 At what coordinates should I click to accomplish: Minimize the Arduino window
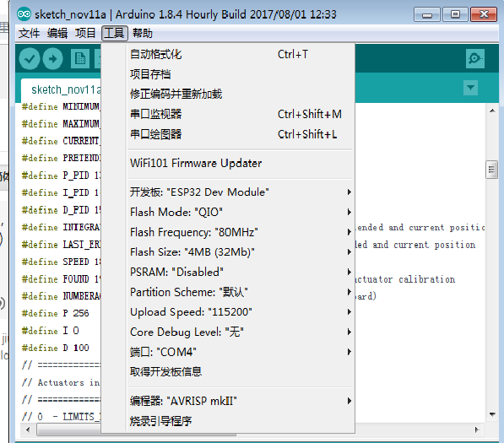pyautogui.click(x=427, y=15)
